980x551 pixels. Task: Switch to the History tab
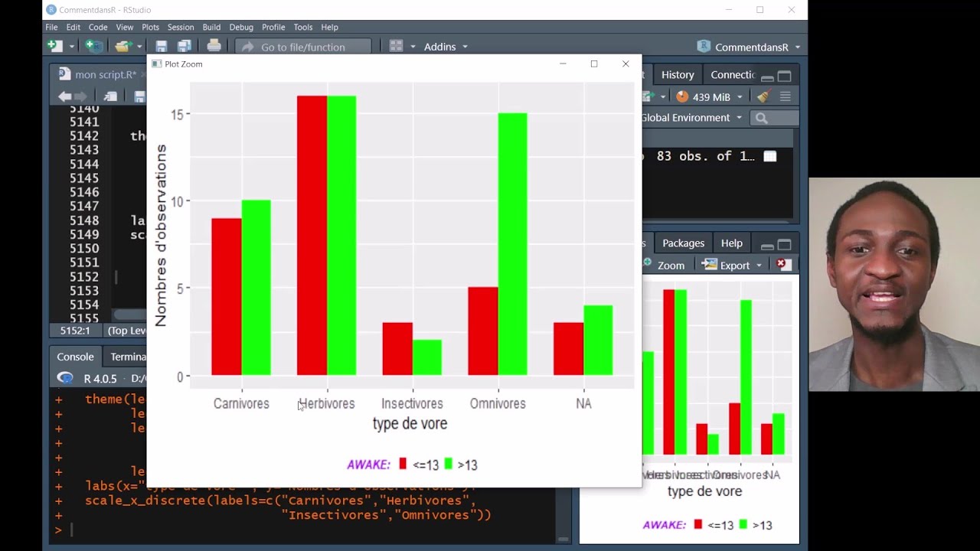coord(678,74)
